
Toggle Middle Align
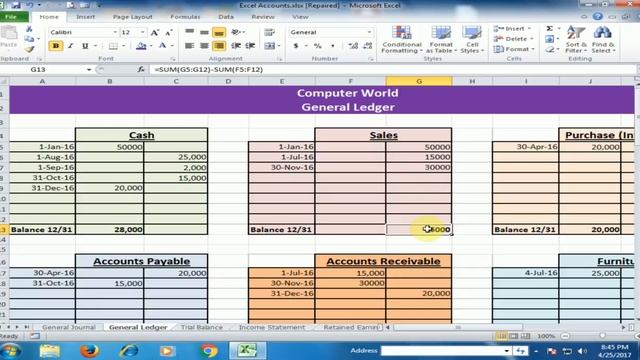204,32
